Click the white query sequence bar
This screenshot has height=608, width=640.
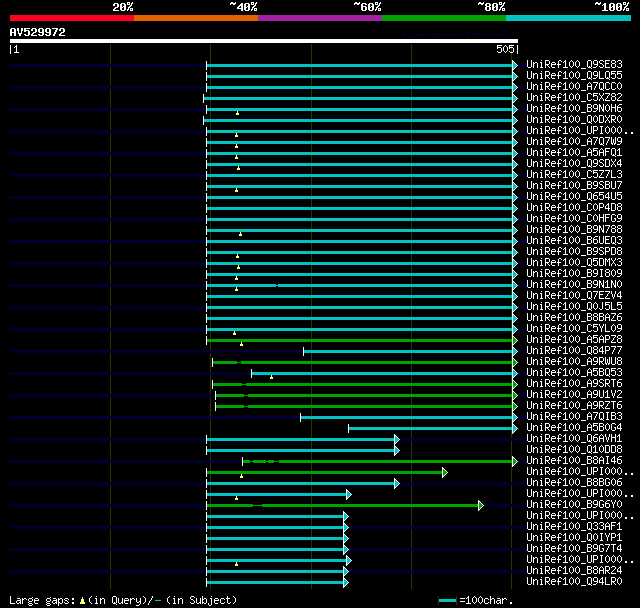pyautogui.click(x=264, y=41)
